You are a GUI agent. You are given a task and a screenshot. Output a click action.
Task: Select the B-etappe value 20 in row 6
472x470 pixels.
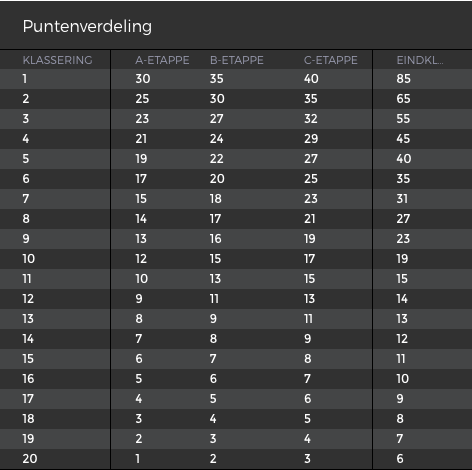[x=217, y=179]
